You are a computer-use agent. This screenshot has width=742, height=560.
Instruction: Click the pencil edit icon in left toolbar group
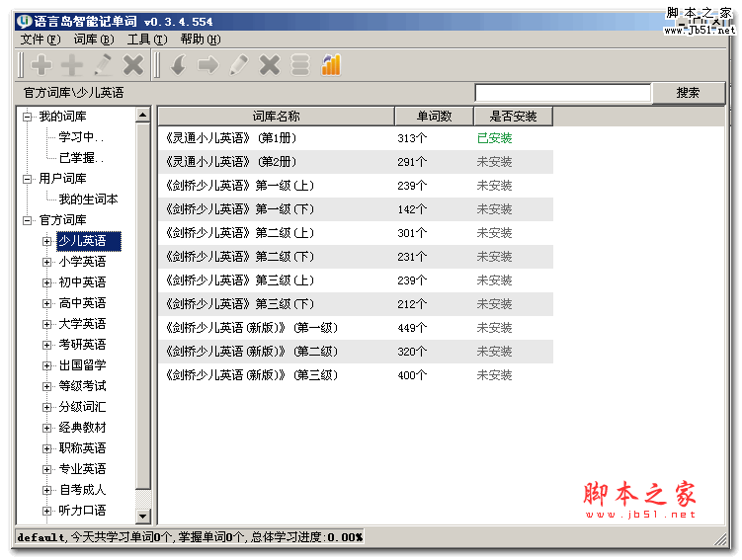point(103,65)
